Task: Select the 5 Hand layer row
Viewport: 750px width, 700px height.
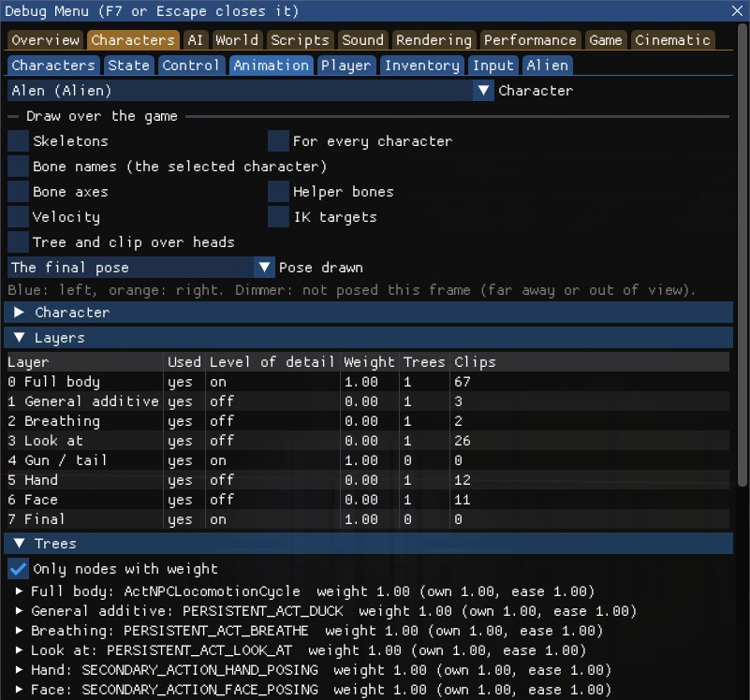Action: (368, 479)
